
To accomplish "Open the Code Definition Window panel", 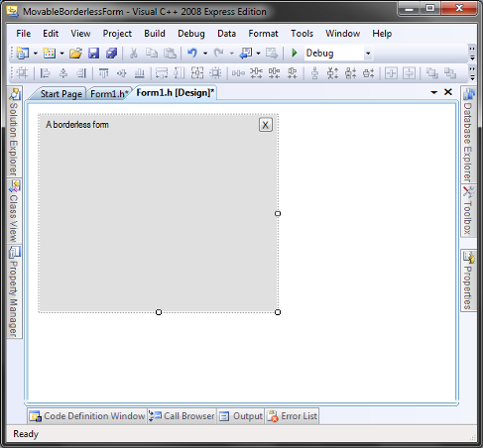I will click(x=87, y=416).
